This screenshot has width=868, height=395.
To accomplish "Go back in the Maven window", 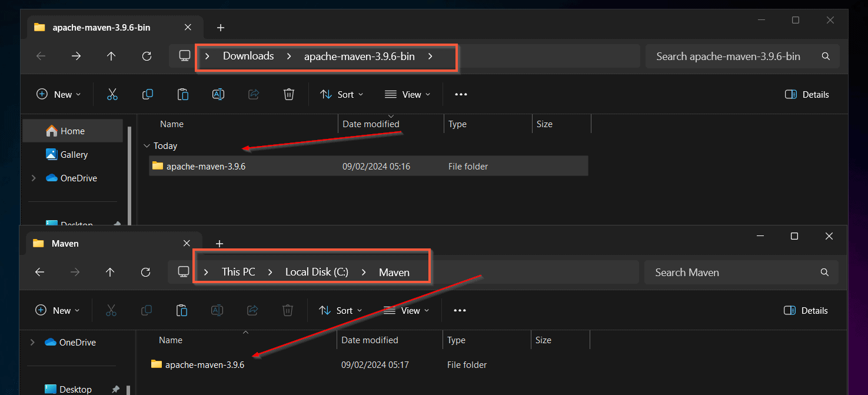I will 39,272.
